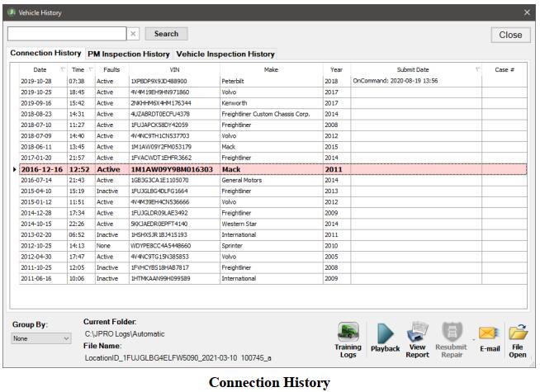Select row dated 2013-02-20

click(x=273, y=234)
